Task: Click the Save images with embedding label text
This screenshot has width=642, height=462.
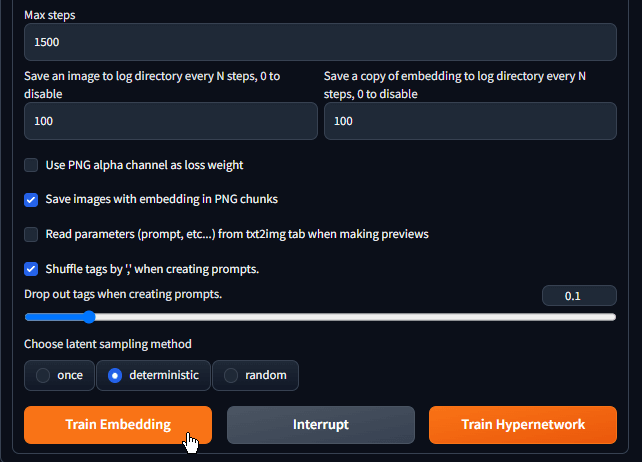Action: (x=162, y=199)
